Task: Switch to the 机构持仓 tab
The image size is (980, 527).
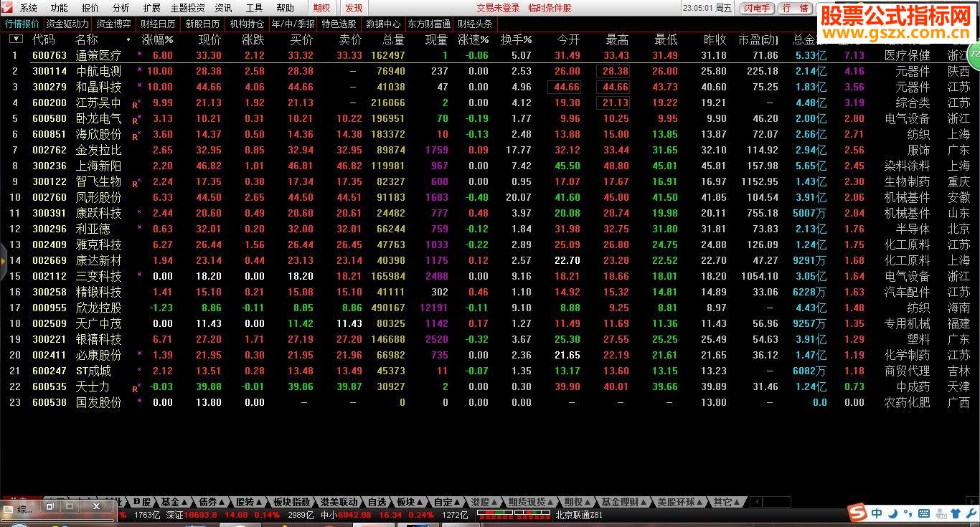Action: click(247, 24)
